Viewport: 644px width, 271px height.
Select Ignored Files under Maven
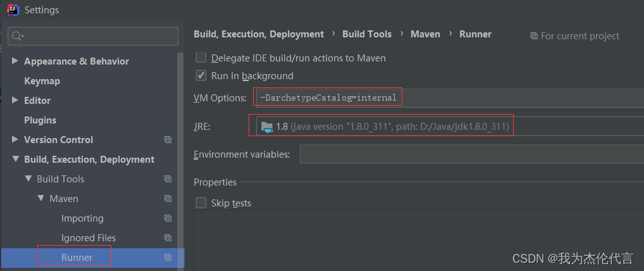(89, 238)
